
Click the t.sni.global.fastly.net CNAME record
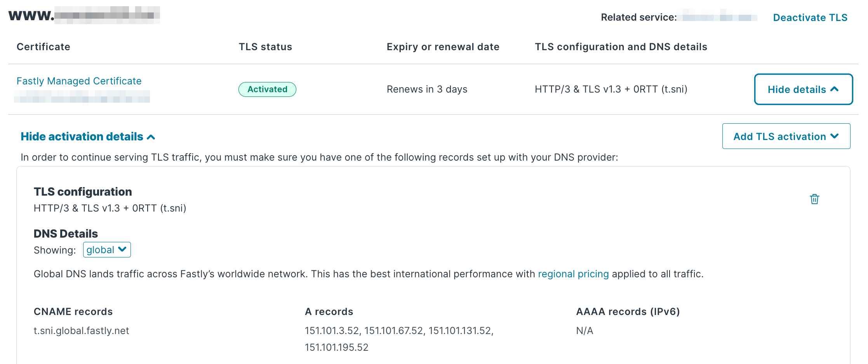coord(81,331)
